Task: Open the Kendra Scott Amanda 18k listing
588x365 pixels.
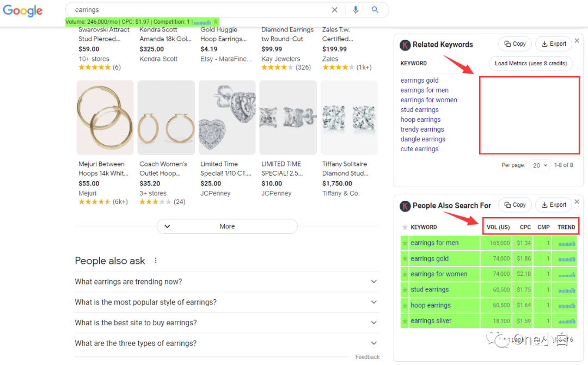Action: coord(166,34)
